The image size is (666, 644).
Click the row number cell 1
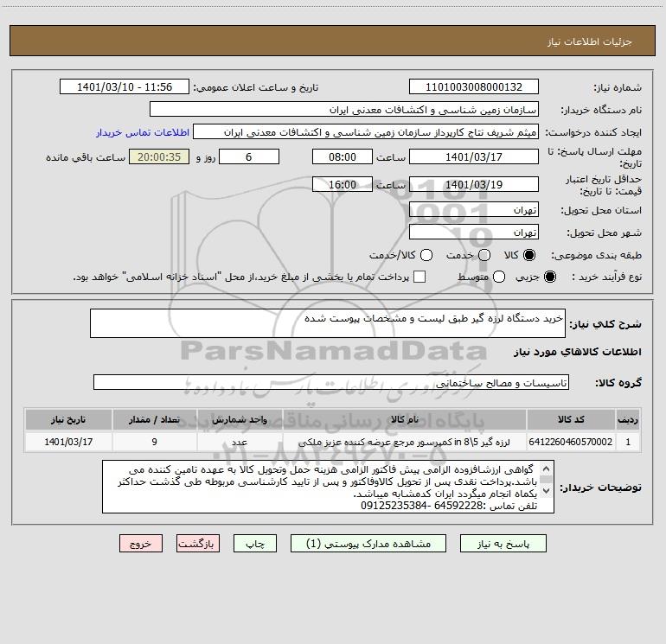coord(628,442)
